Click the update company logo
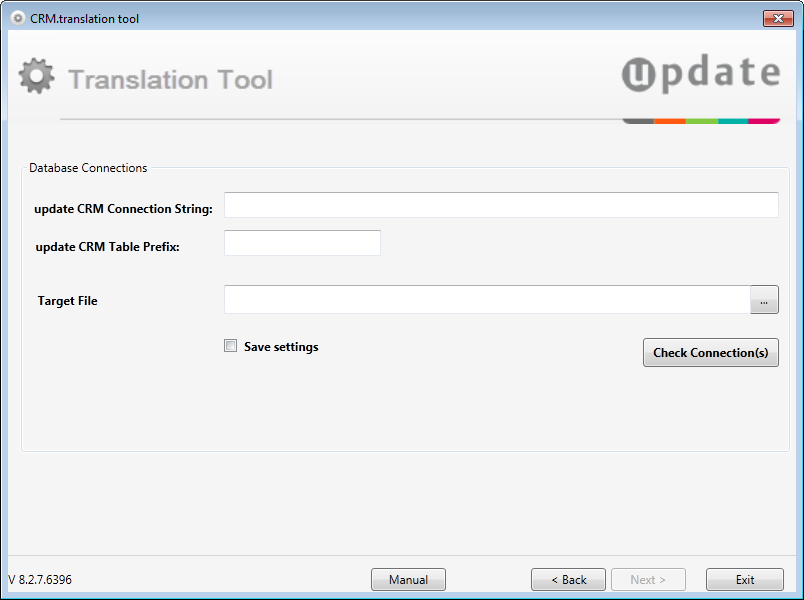 click(x=700, y=75)
